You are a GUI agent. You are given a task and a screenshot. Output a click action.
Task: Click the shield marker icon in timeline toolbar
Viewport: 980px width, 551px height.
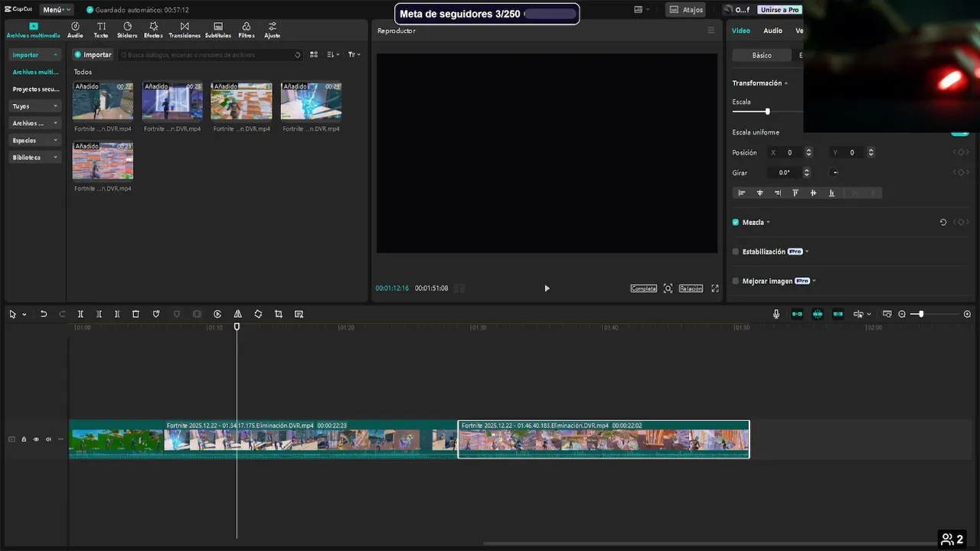(156, 314)
